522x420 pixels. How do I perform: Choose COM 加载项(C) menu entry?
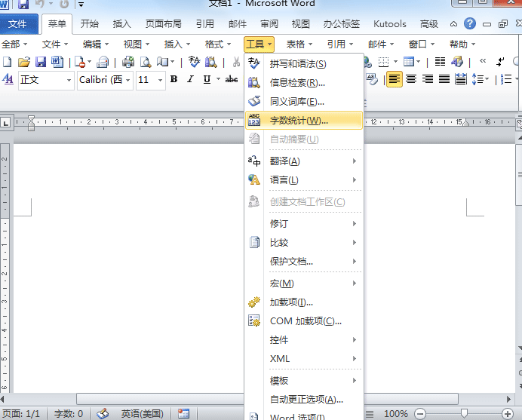point(304,320)
